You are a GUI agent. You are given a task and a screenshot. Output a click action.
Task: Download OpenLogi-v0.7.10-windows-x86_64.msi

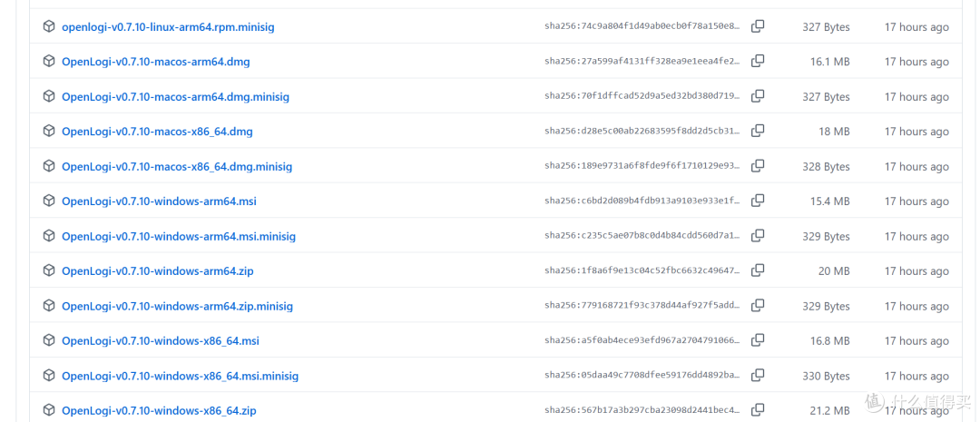click(x=160, y=341)
